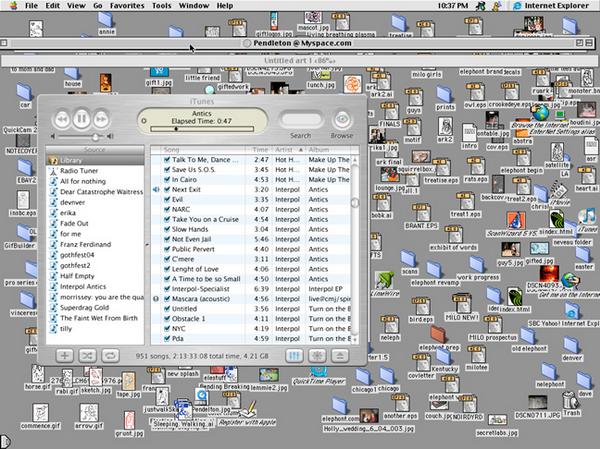
Task: Add a new playlist with plus button
Action: coord(65,356)
